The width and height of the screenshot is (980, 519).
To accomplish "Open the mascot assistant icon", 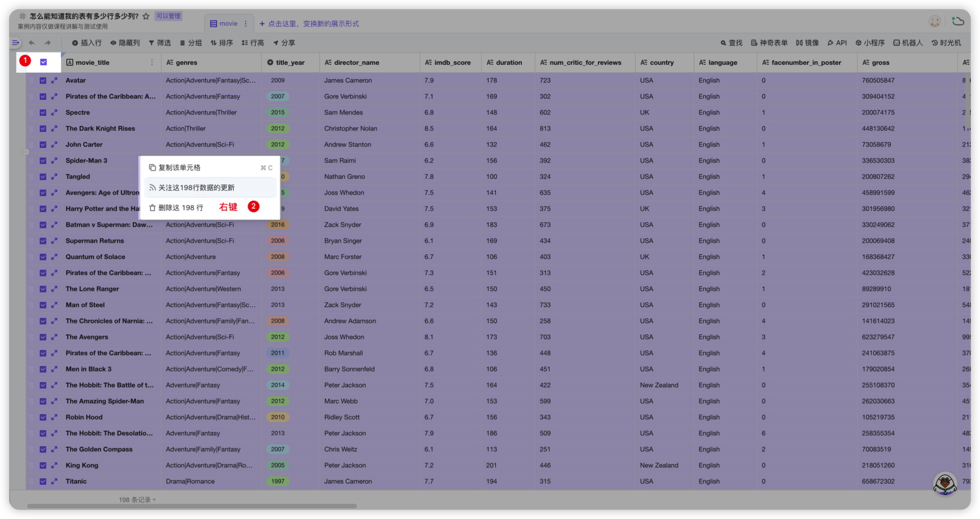I will [x=945, y=483].
